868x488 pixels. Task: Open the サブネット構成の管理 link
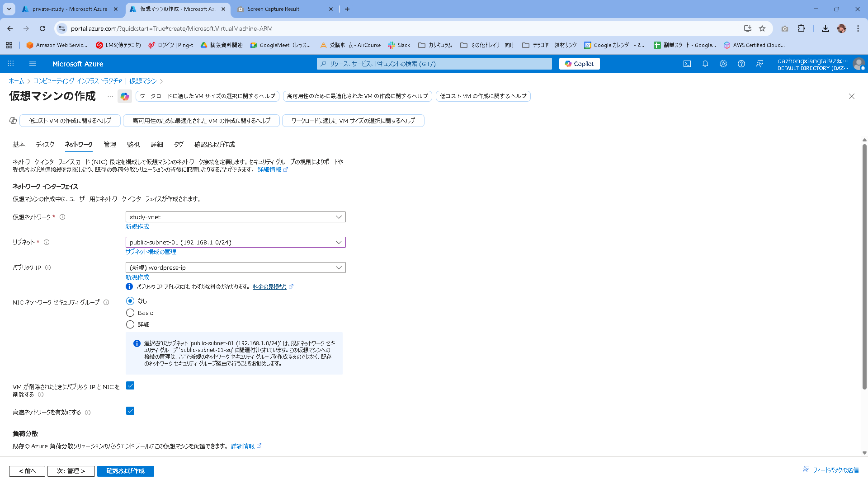pyautogui.click(x=151, y=252)
